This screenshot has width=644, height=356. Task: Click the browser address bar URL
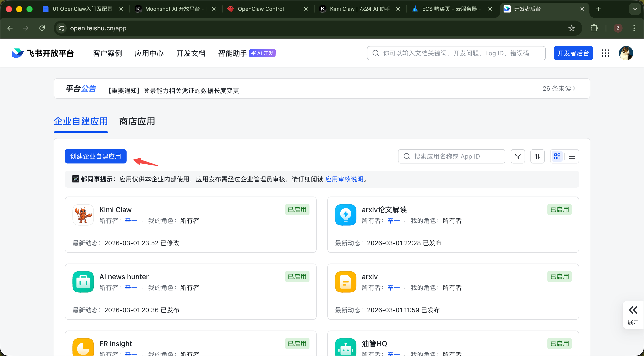[98, 28]
